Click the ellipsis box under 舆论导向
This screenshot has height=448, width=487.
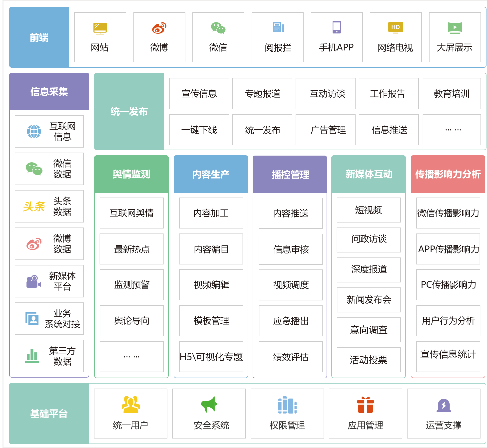131,357
